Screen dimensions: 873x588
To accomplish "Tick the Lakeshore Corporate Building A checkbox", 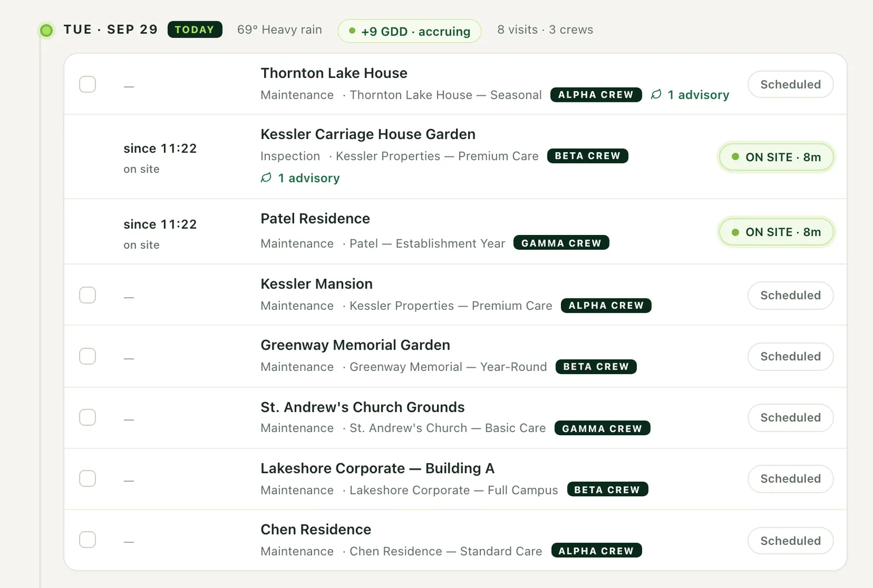I will (87, 478).
